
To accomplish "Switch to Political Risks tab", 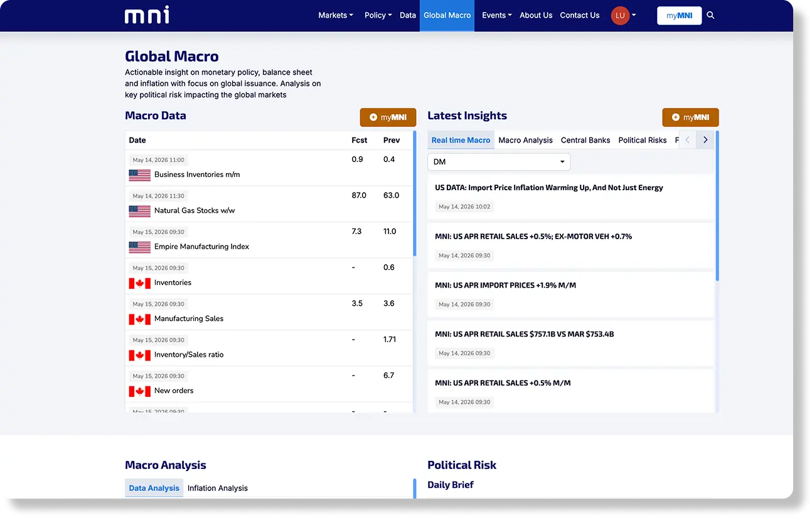I will (x=642, y=140).
